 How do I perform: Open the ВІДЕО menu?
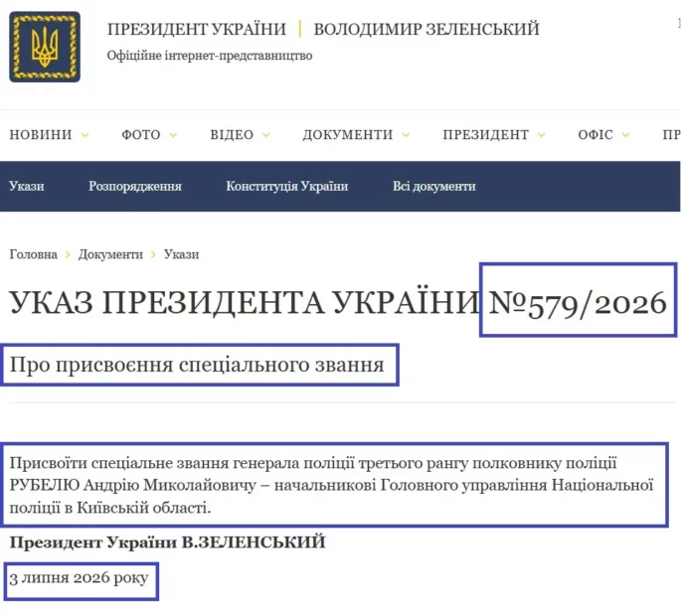[232, 134]
